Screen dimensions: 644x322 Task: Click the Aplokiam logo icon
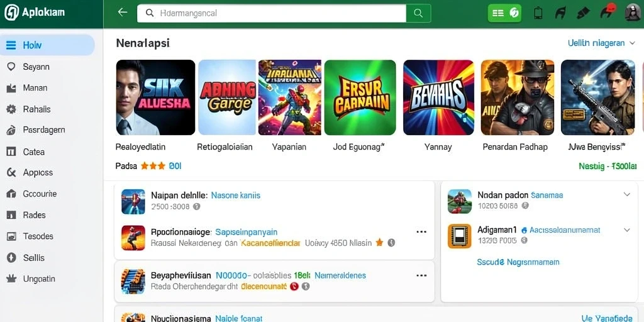click(x=11, y=13)
